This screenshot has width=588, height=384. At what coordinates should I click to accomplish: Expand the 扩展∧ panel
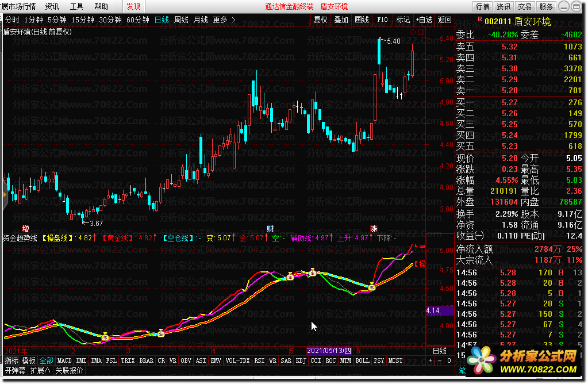point(40,371)
